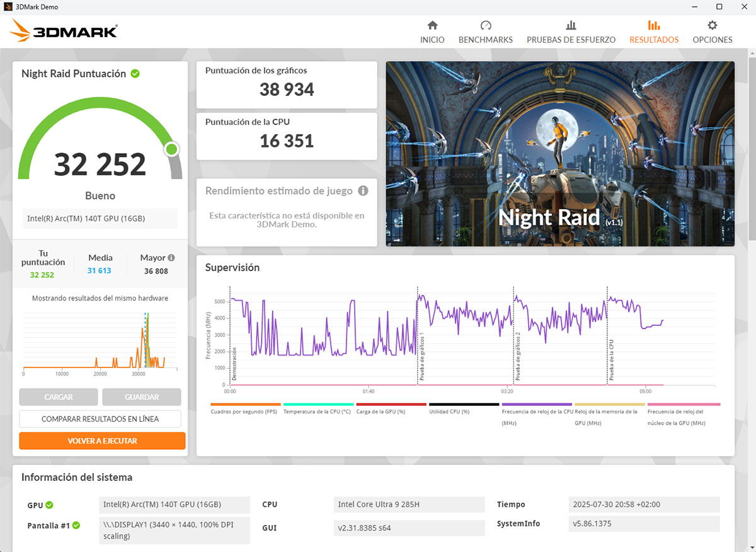Click the Night Raid benchmark artwork image
Screen dimensions: 756x552
560,154
